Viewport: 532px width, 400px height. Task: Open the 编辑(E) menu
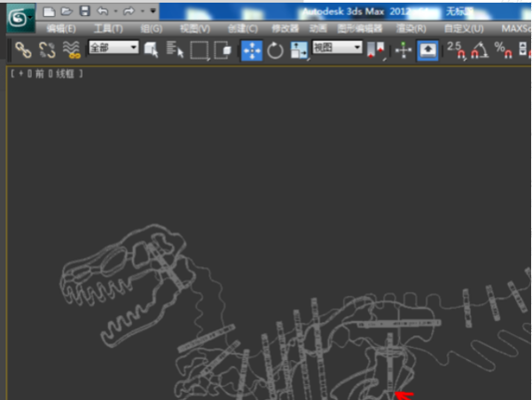click(61, 28)
